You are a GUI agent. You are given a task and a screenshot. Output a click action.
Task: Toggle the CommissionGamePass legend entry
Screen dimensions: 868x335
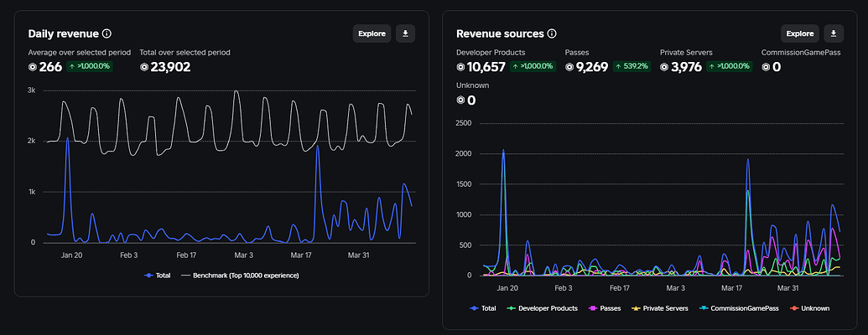tap(739, 308)
